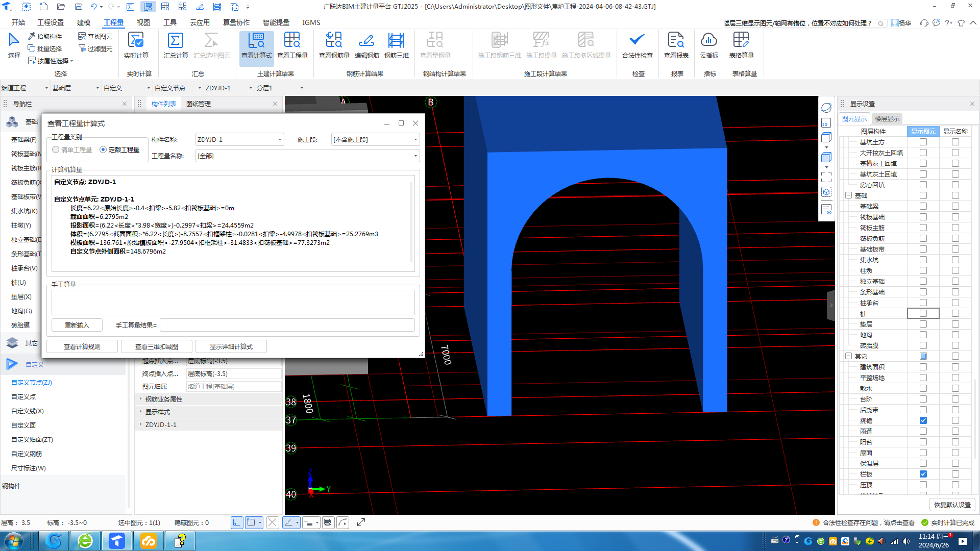Click 恢复默认设置 button
This screenshot has width=980, height=551.
(952, 505)
